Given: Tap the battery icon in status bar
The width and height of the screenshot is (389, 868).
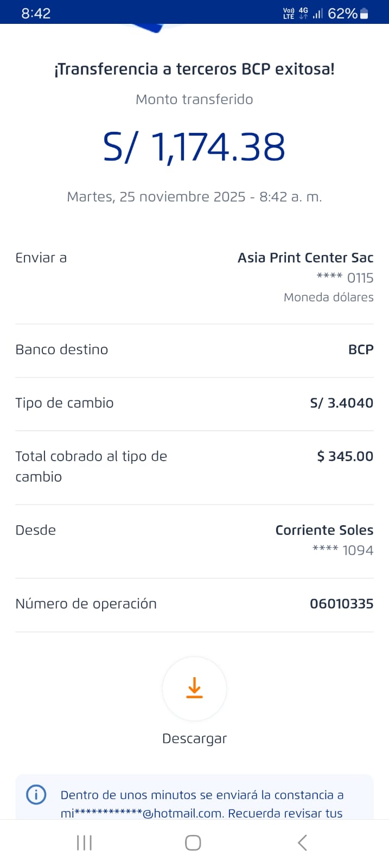Looking at the screenshot, I should [x=365, y=14].
